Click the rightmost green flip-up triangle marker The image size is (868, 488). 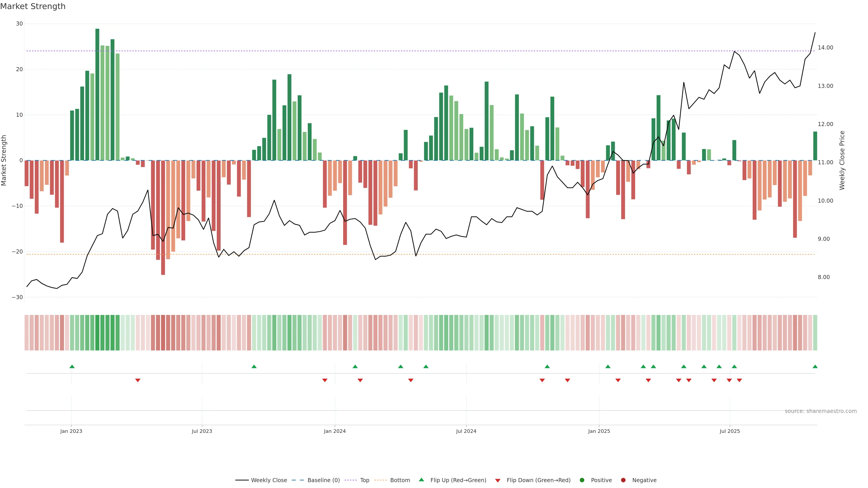(815, 366)
